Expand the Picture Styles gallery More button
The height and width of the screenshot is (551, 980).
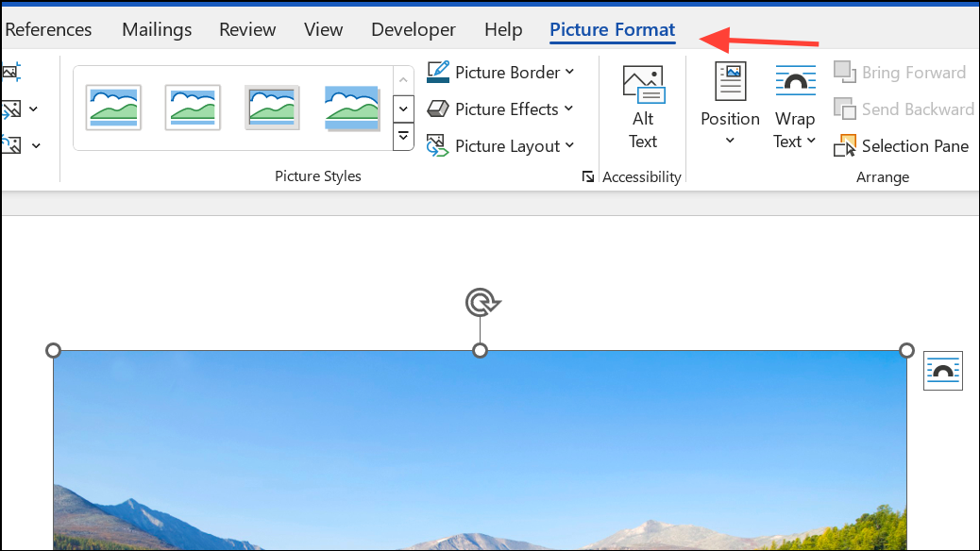click(x=403, y=136)
